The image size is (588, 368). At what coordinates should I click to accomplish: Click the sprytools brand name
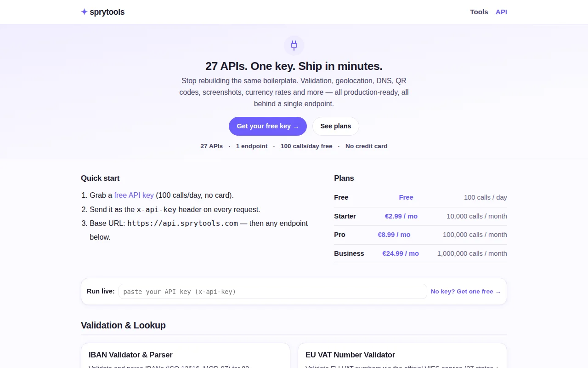click(107, 12)
